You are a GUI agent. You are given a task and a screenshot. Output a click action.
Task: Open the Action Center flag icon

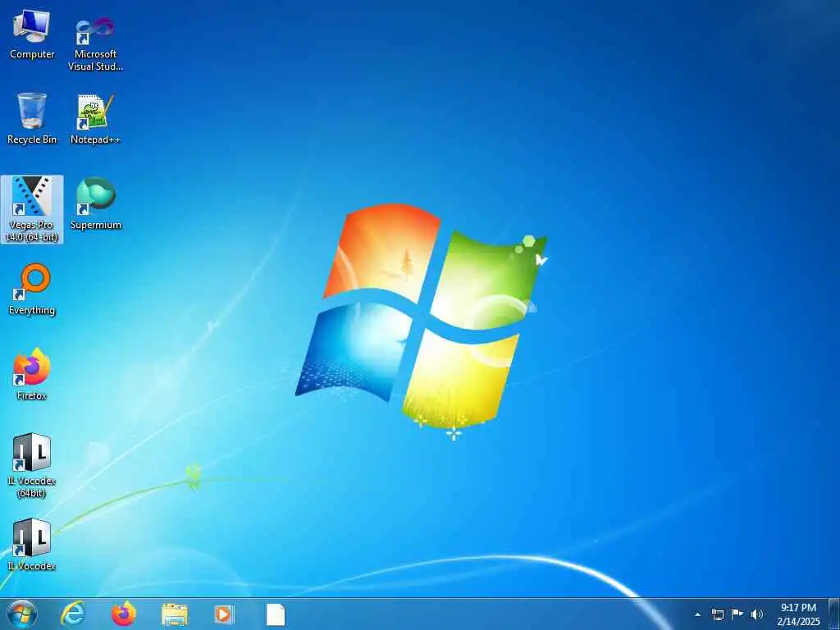[x=737, y=614]
